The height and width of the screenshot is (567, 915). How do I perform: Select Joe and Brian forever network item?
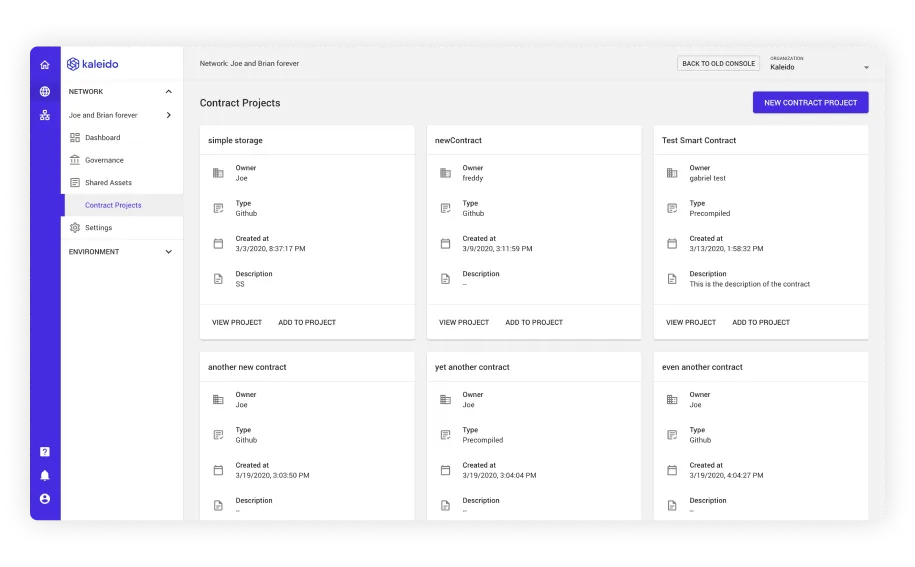[122, 116]
